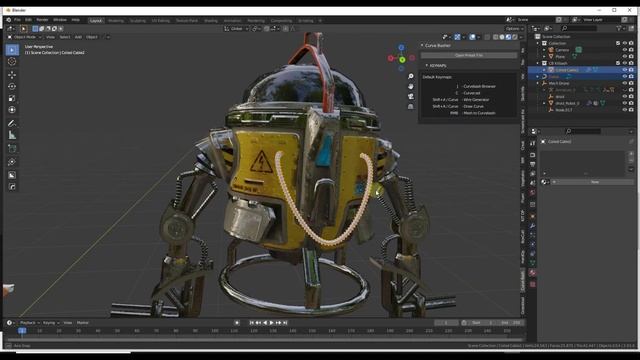This screenshot has height=360, width=640.
Task: Toggle exclude checkbox for CB Kitbash collection
Action: (618, 63)
